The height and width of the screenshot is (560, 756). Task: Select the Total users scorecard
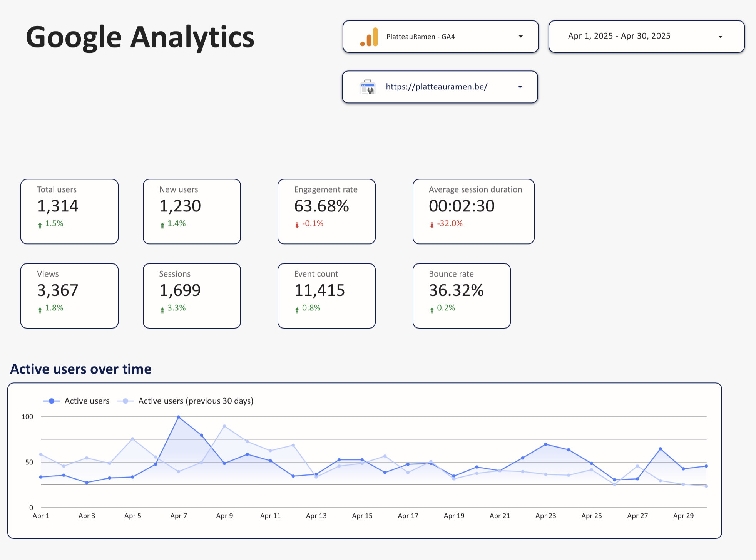(69, 211)
